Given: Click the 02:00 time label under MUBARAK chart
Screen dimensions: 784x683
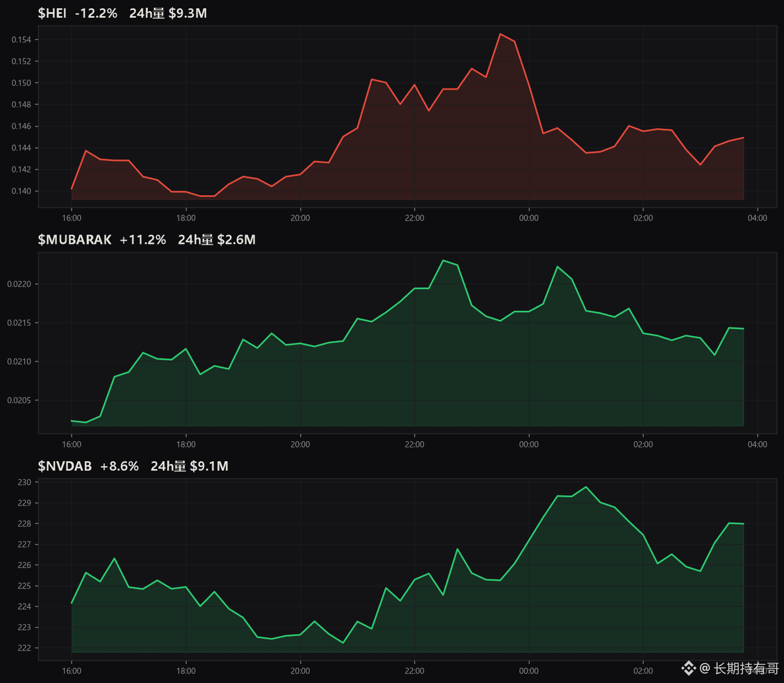Looking at the screenshot, I should pyautogui.click(x=643, y=445).
